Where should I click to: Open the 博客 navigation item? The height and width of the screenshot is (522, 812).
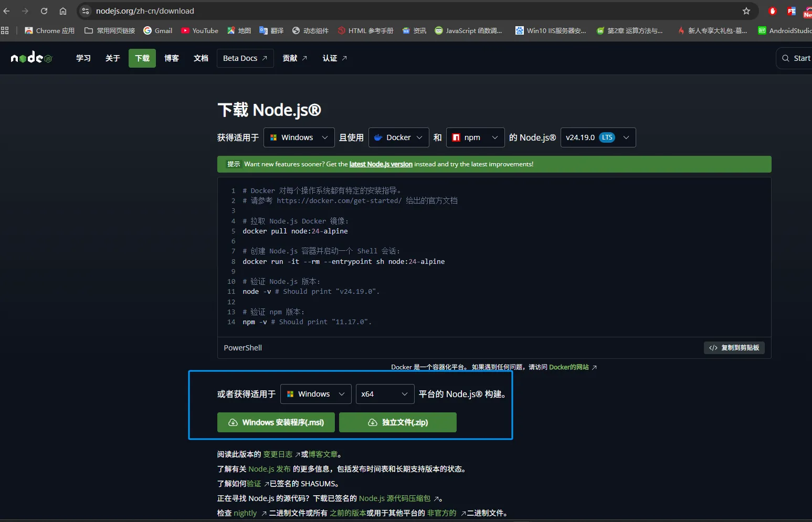tap(172, 58)
